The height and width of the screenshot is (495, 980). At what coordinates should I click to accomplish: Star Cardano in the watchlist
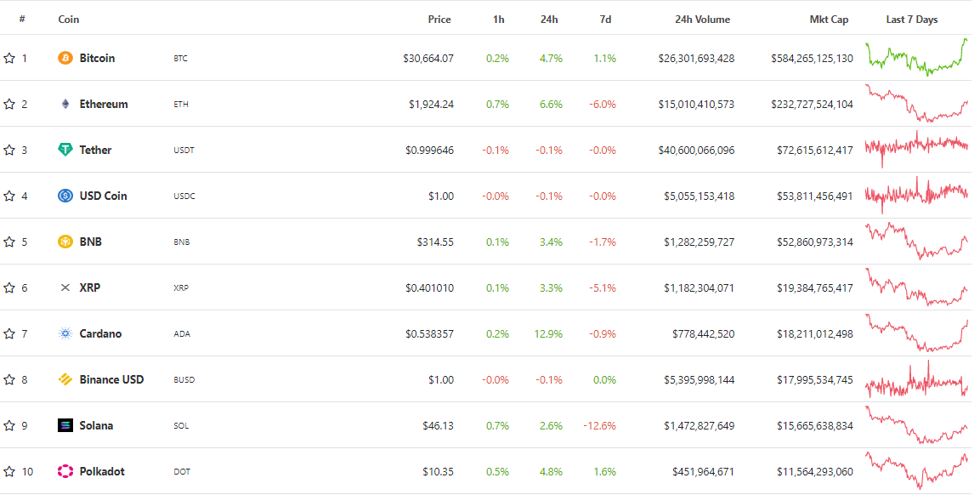tap(9, 333)
